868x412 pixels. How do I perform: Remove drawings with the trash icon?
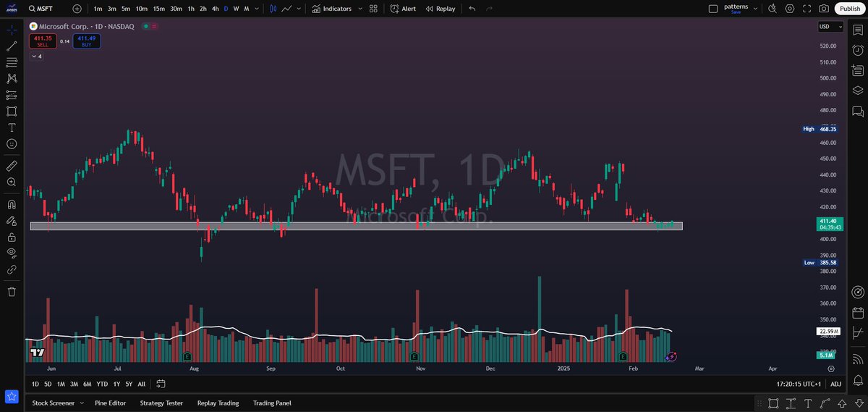[12, 291]
